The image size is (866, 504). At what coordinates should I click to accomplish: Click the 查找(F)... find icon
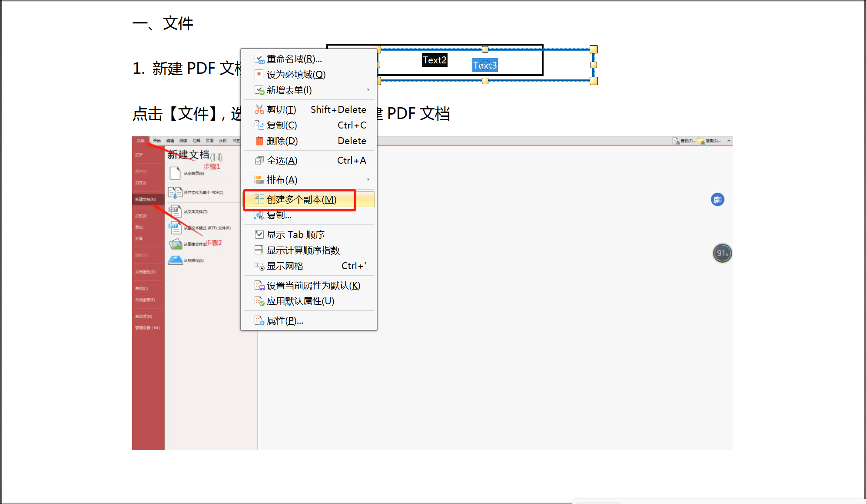pyautogui.click(x=676, y=141)
